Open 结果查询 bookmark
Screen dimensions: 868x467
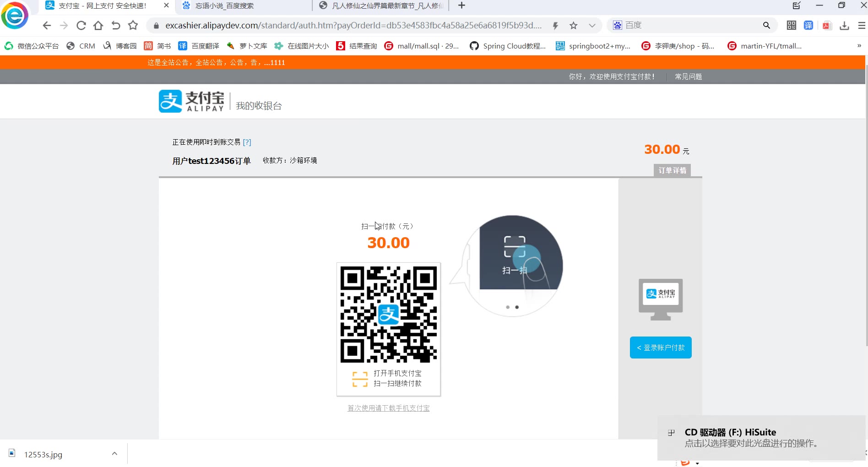point(357,46)
